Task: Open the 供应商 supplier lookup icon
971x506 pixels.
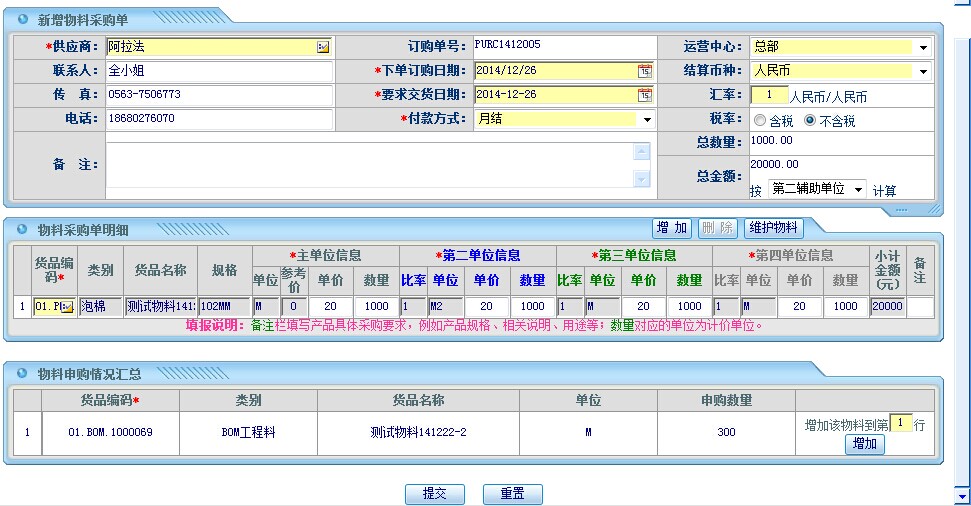Action: [323, 47]
